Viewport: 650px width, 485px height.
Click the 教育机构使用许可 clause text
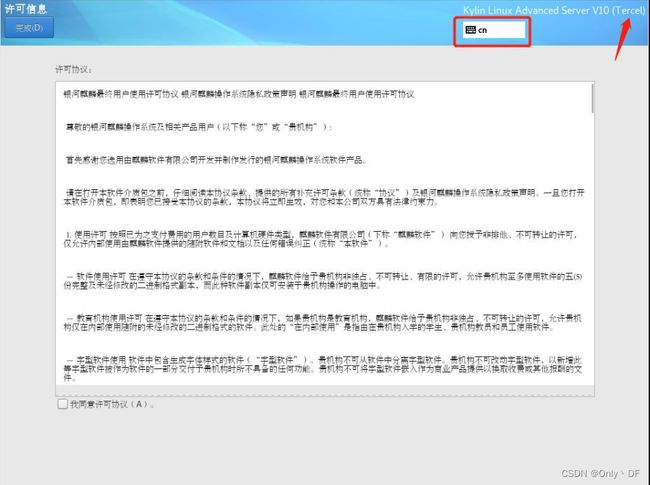click(323, 323)
